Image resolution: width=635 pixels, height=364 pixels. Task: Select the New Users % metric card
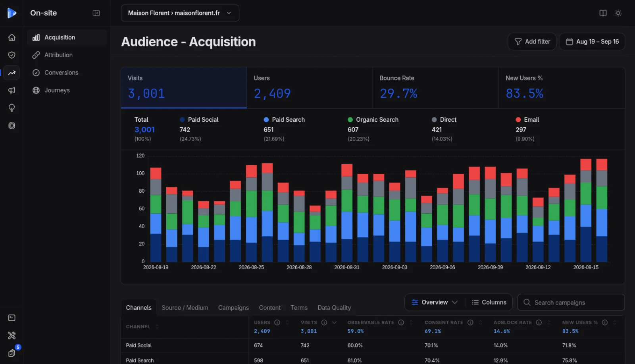click(562, 88)
